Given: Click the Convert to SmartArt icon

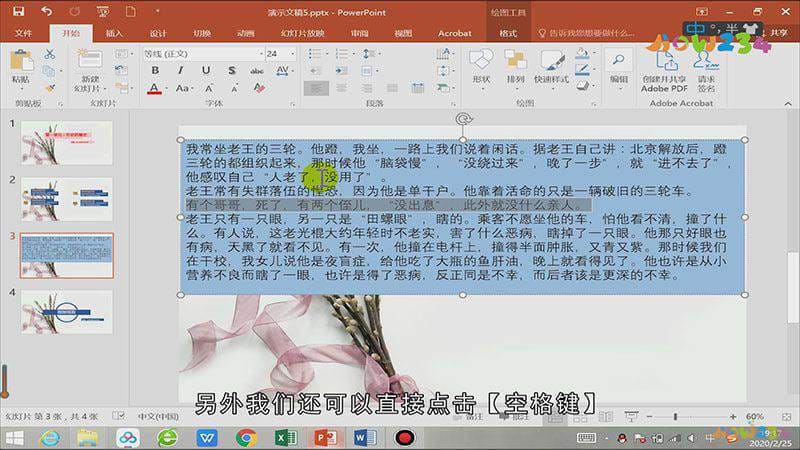Looking at the screenshot, I should coord(444,88).
